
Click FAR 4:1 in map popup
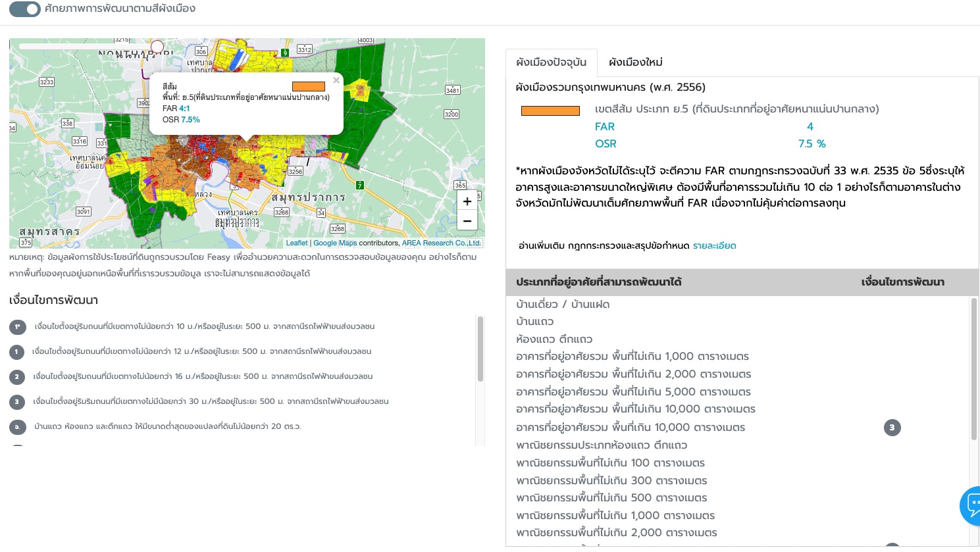(x=176, y=109)
